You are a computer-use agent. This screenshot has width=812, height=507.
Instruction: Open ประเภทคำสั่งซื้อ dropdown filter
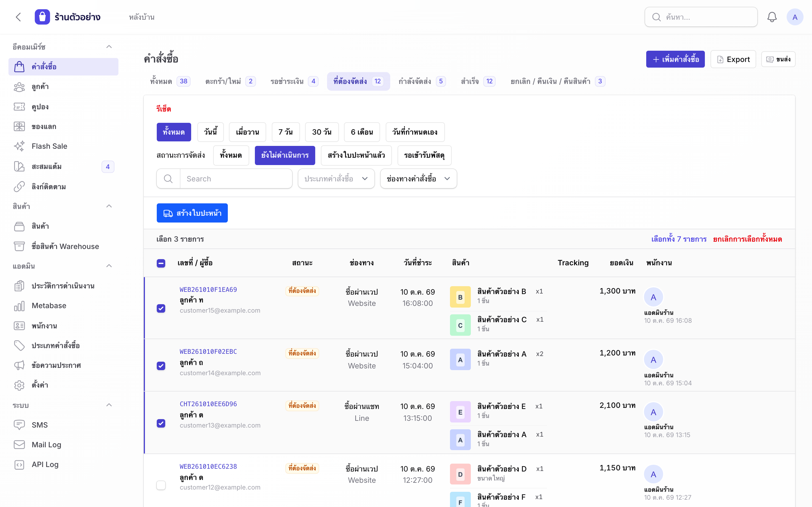pyautogui.click(x=336, y=179)
